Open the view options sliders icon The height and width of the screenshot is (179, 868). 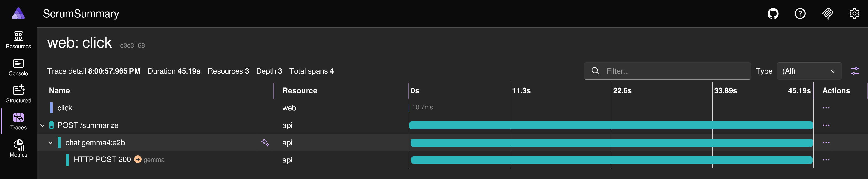[855, 71]
